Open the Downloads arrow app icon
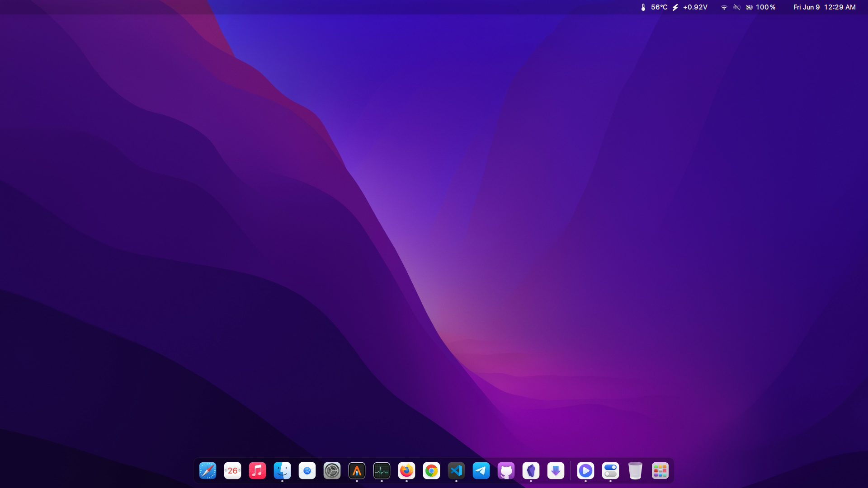This screenshot has height=488, width=868. click(556, 471)
